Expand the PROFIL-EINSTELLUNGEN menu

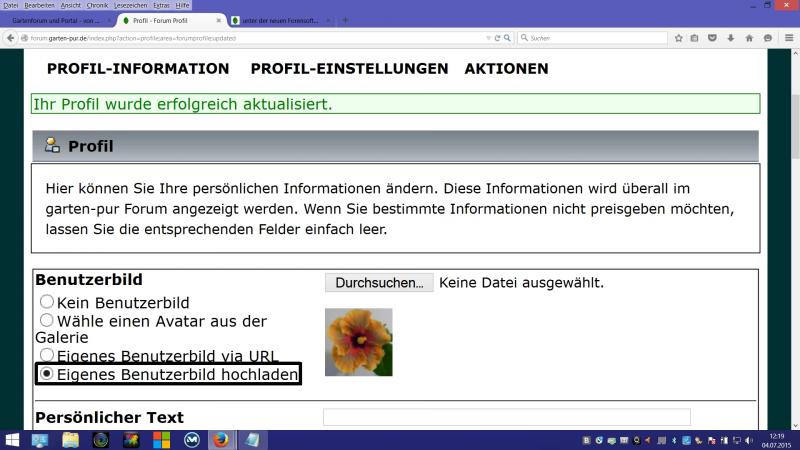click(349, 69)
